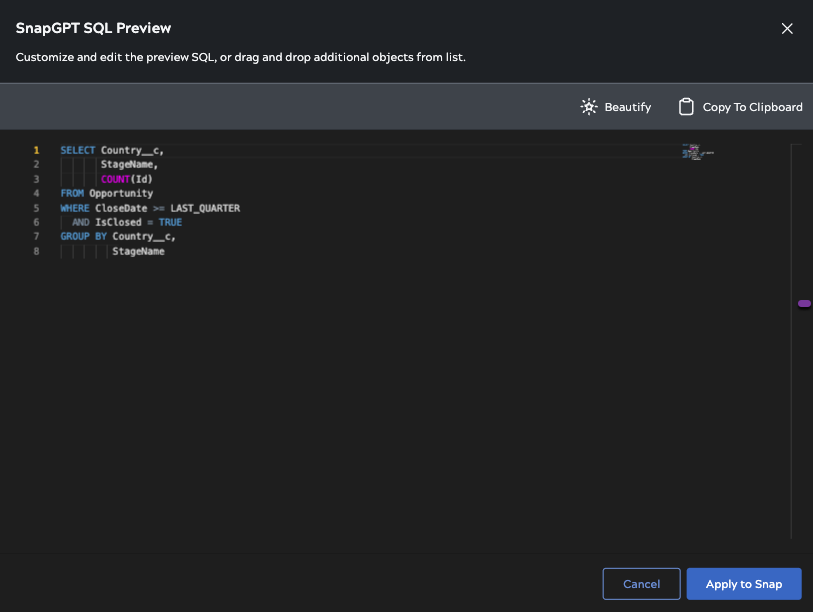Click StageName on the last code line
The width and height of the screenshot is (813, 612).
pos(138,251)
